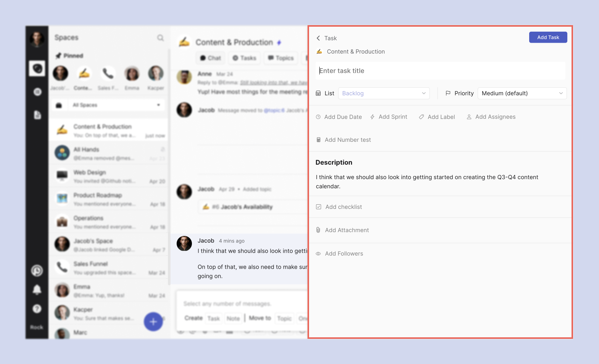Click the paperclip Add Attachment icon

point(318,230)
